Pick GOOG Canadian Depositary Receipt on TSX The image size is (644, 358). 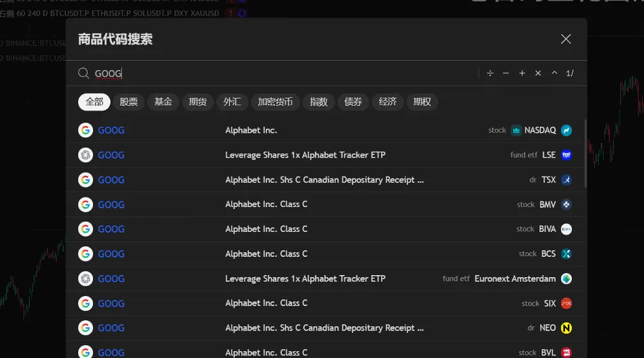coord(324,180)
